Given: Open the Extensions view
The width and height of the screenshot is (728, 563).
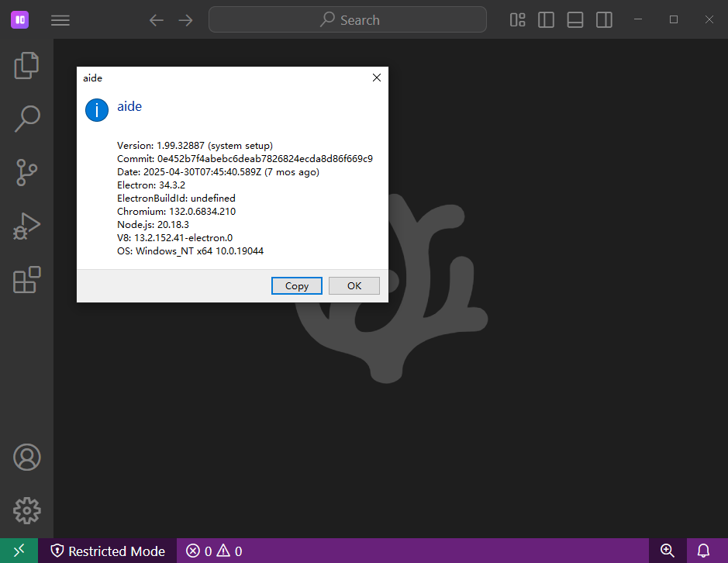Looking at the screenshot, I should pos(26,279).
